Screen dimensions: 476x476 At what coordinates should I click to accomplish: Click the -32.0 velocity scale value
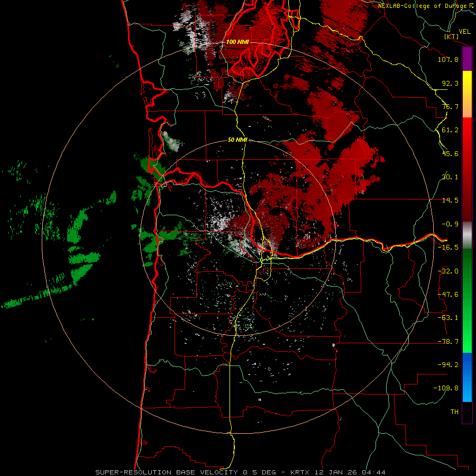coord(448,271)
